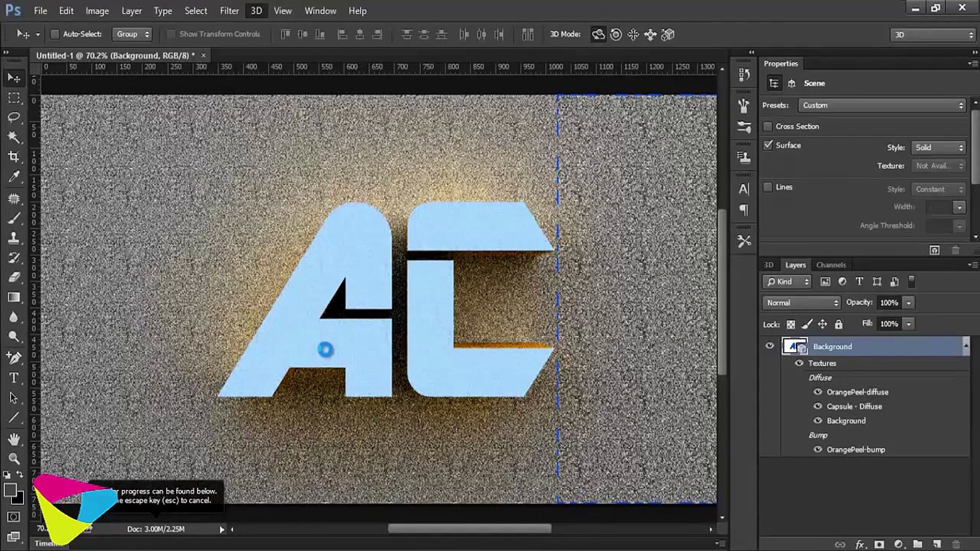Uncheck the Surface checkbox
This screenshot has width=980, height=551.
(x=768, y=145)
